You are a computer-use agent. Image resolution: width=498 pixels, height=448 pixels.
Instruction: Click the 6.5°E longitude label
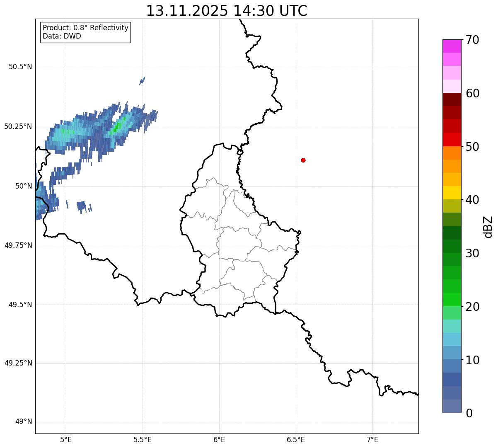pyautogui.click(x=296, y=440)
